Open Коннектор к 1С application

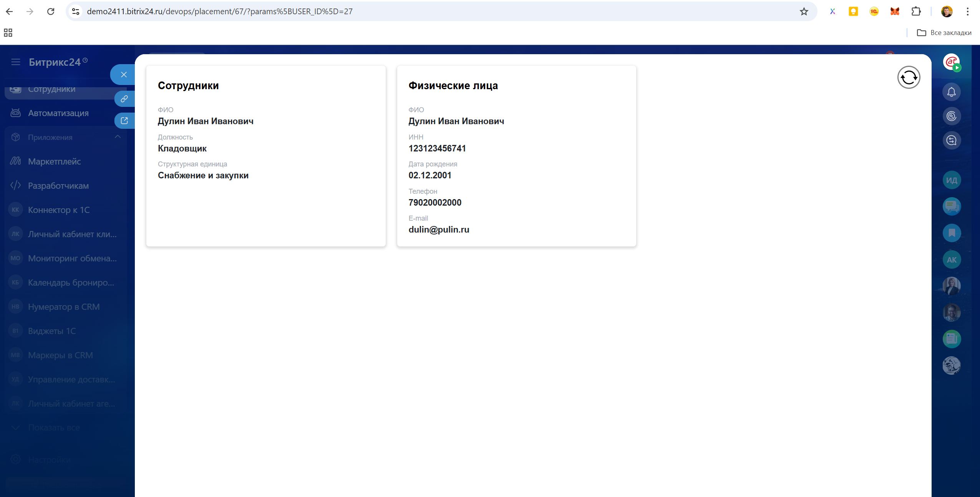click(58, 210)
